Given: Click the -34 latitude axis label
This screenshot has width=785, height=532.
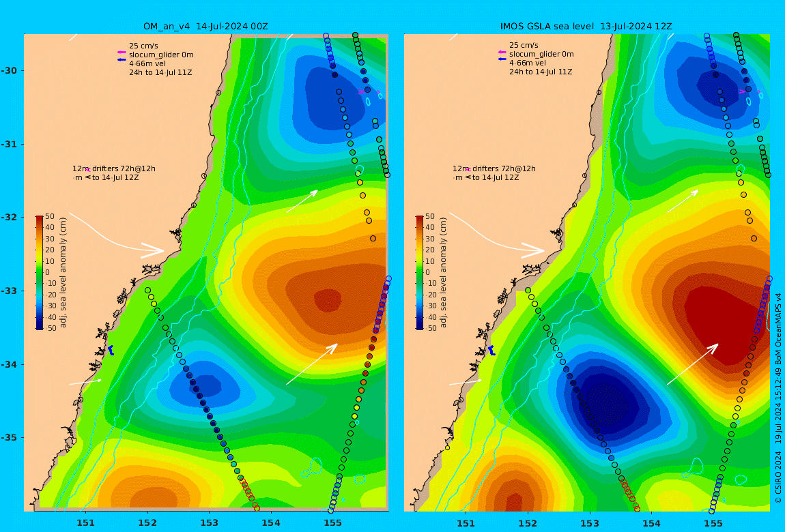Looking at the screenshot, I should point(8,364).
